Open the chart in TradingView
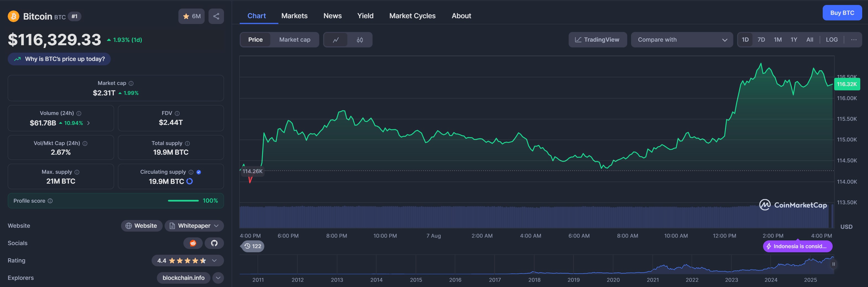 coord(597,39)
